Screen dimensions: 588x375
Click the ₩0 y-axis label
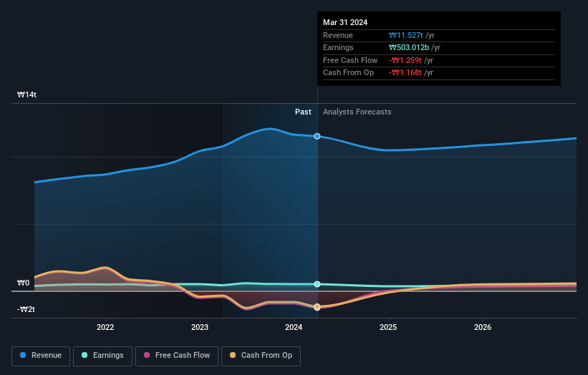click(23, 283)
